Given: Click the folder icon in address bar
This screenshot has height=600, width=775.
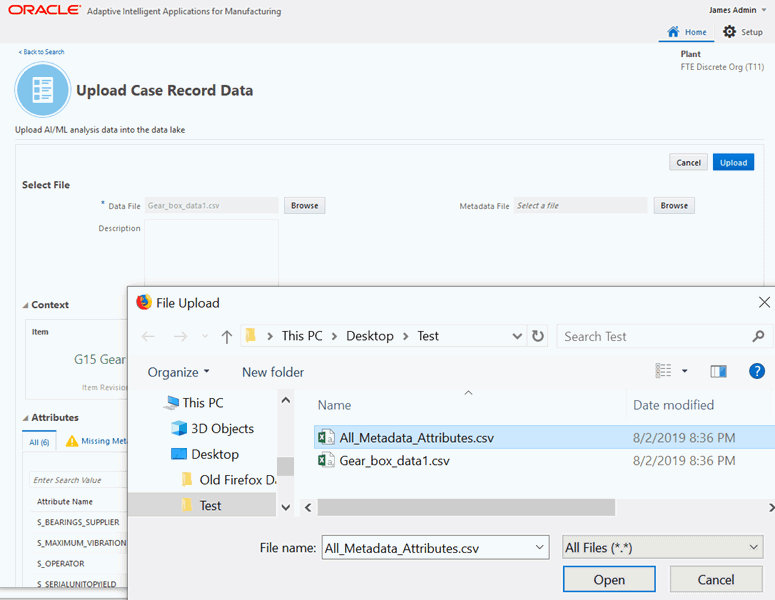Looking at the screenshot, I should click(x=251, y=336).
